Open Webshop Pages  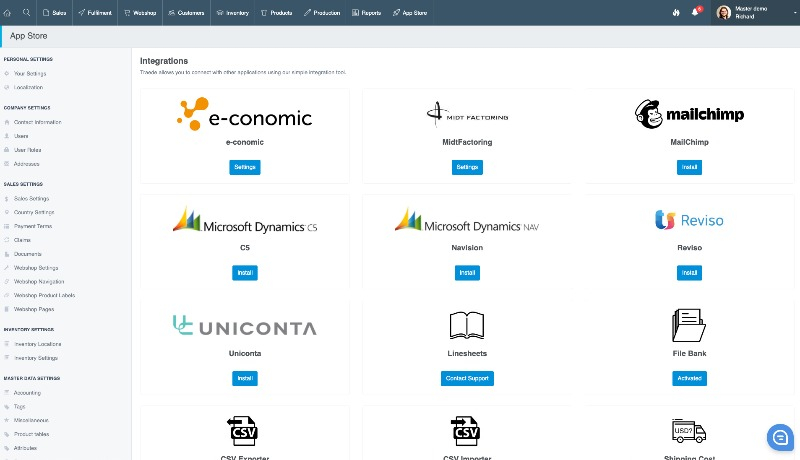tap(34, 309)
